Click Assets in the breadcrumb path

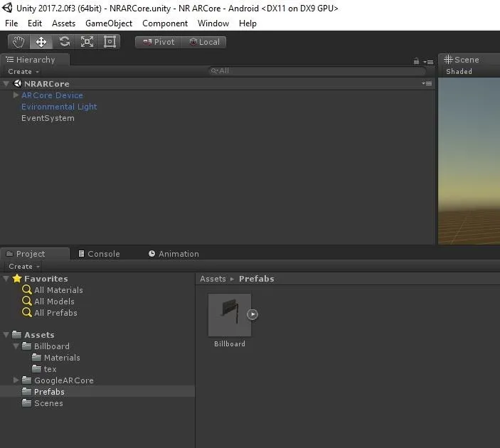(213, 279)
